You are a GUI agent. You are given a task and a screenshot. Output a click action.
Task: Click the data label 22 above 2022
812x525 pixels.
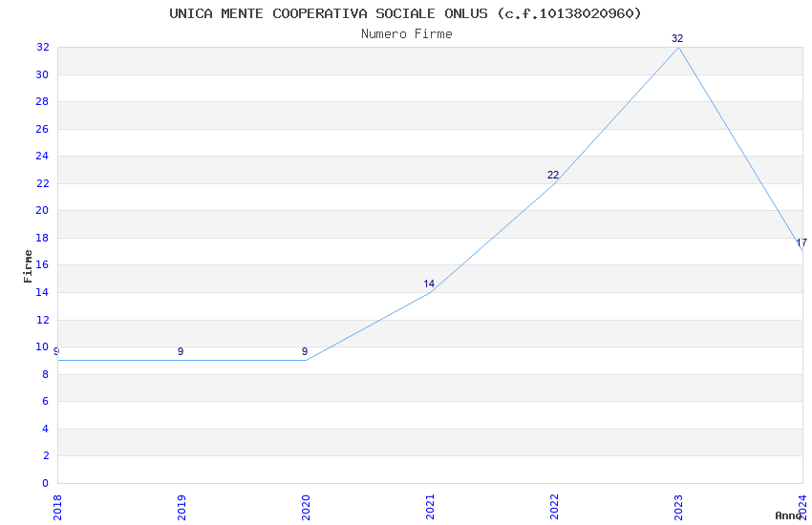pyautogui.click(x=553, y=175)
